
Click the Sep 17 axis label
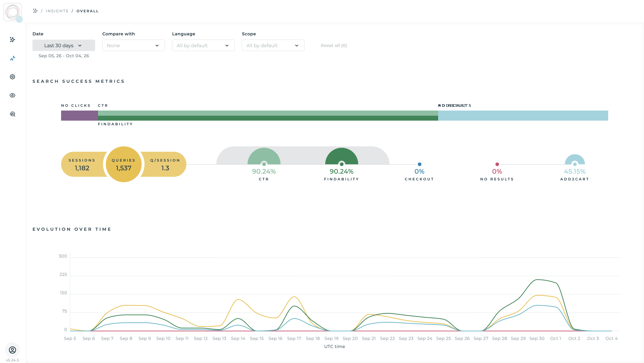pyautogui.click(x=294, y=339)
